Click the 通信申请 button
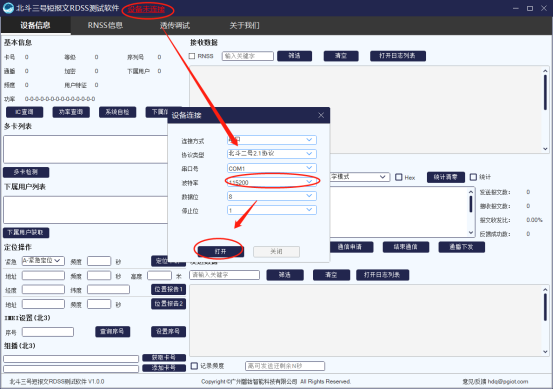The image size is (553, 389). 350,247
